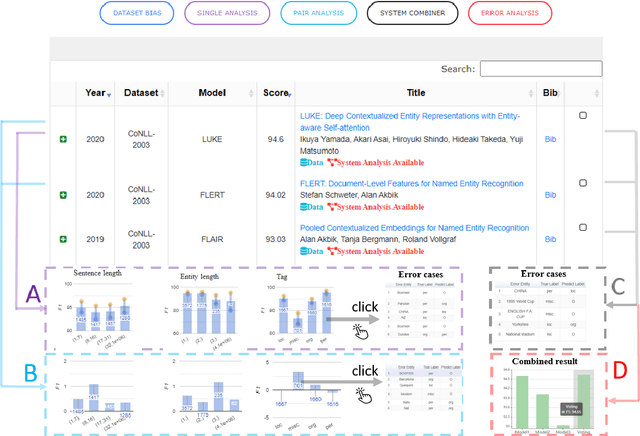Tick the checkbox for the LUKE row
Image resolution: width=640 pixels, height=436 pixels.
pyautogui.click(x=583, y=116)
